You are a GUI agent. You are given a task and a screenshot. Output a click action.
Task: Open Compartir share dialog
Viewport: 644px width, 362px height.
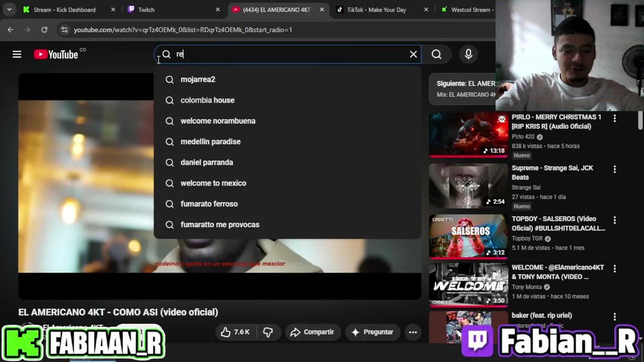click(312, 332)
